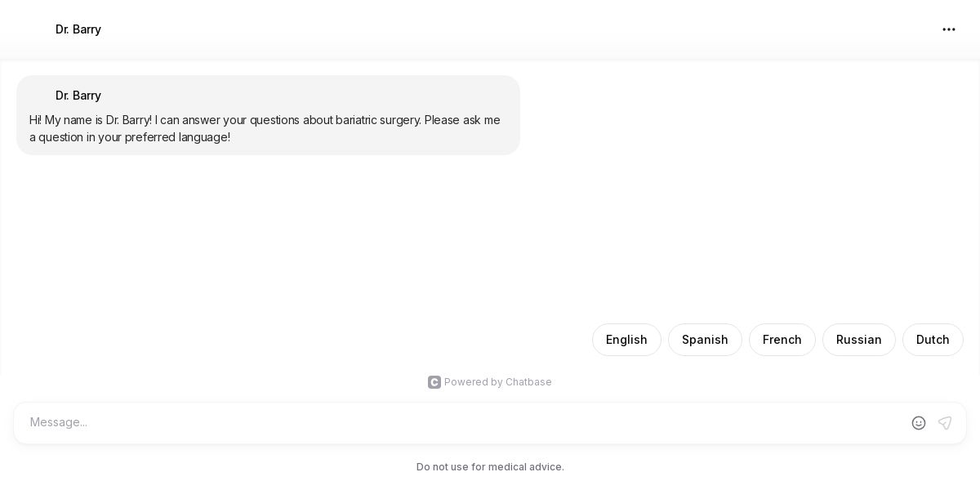The image size is (980, 490).
Task: Click the 'Hi! My name is Dr. Barry' text
Action: tap(90, 120)
